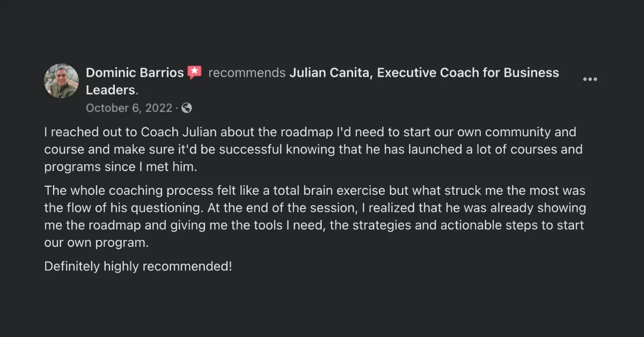Open the October 6, 2022 timestamp
The width and height of the screenshot is (644, 337).
click(x=129, y=108)
